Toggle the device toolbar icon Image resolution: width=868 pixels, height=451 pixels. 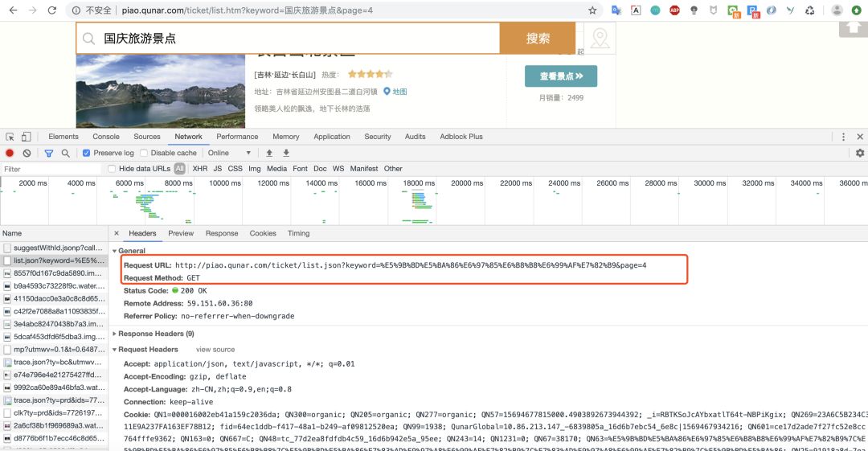tap(26, 137)
